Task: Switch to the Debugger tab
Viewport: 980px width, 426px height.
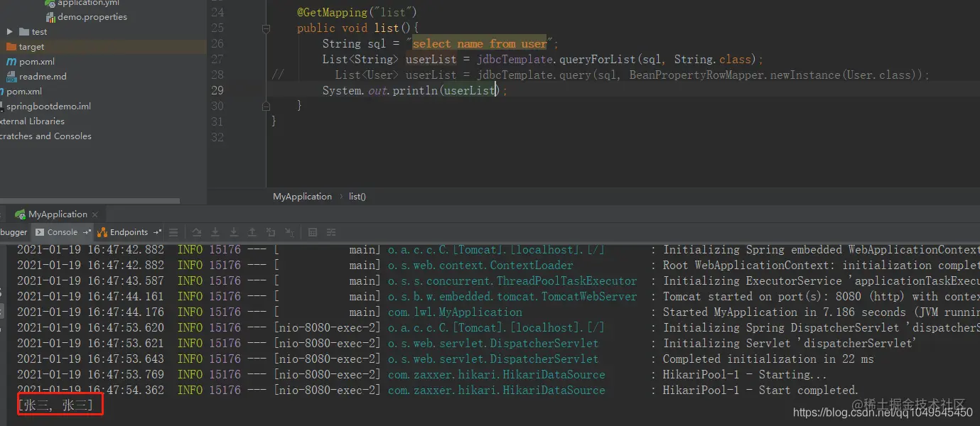Action: pos(14,232)
